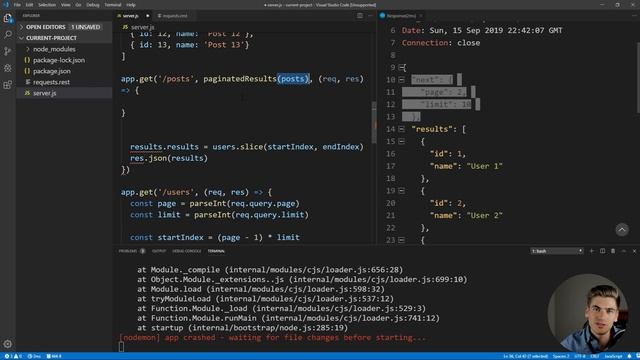This screenshot has height=360, width=640.
Task: Maximize the panel with the chevron icon
Action: click(x=624, y=251)
